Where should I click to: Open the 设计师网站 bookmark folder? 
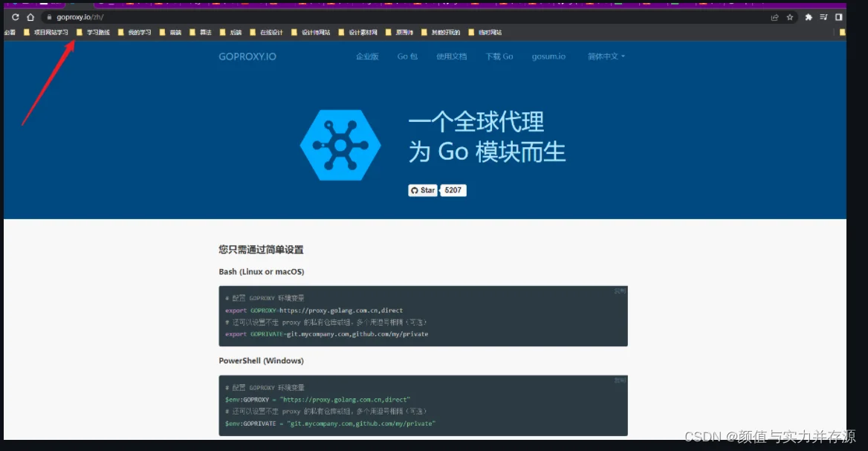point(311,33)
